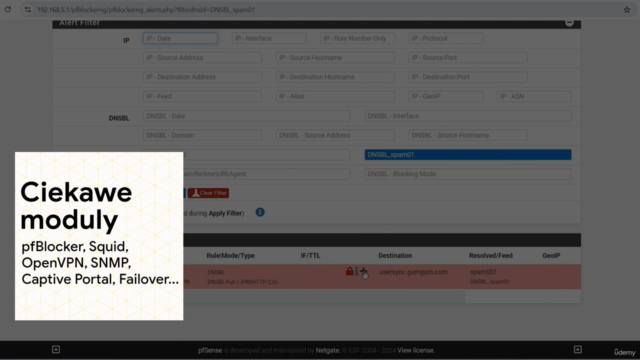Focus the IP - Protocol filter field
This screenshot has height=360, width=640.
[x=446, y=38]
